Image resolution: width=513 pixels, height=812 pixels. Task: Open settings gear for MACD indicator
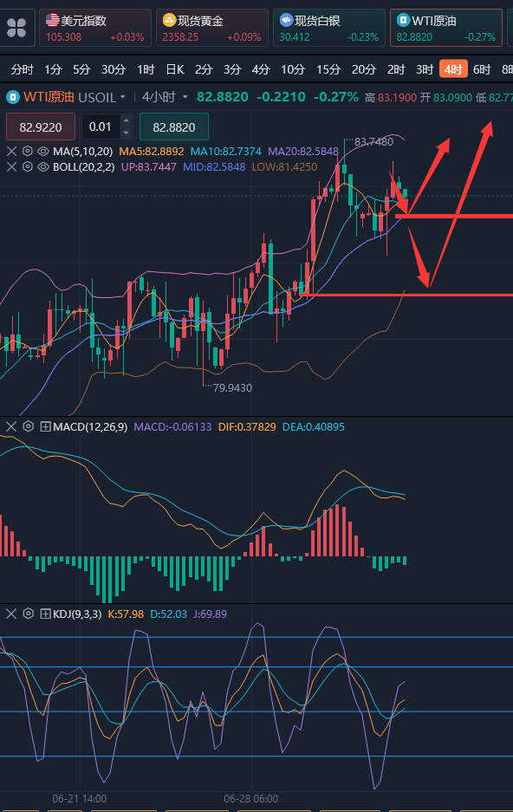point(29,426)
